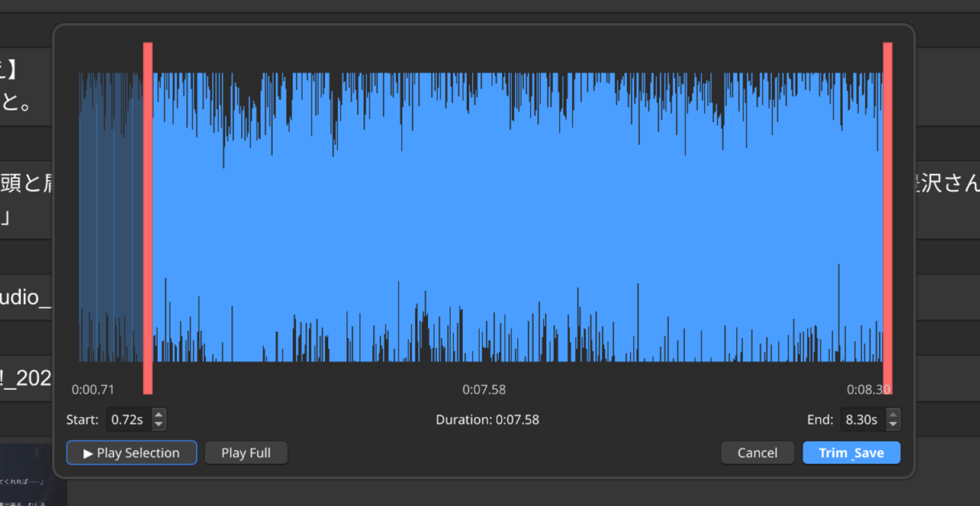The image size is (980, 506).
Task: Select the left red trim handle
Action: [148, 218]
